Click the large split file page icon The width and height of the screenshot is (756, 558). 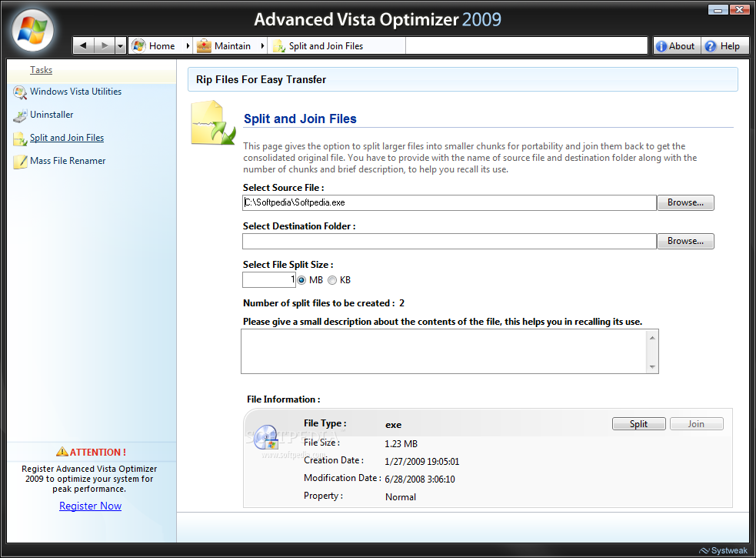coord(212,123)
